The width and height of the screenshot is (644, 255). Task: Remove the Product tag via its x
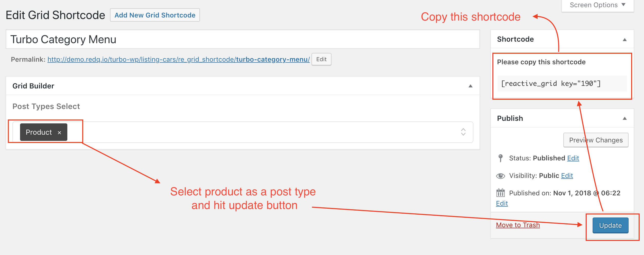coord(59,133)
